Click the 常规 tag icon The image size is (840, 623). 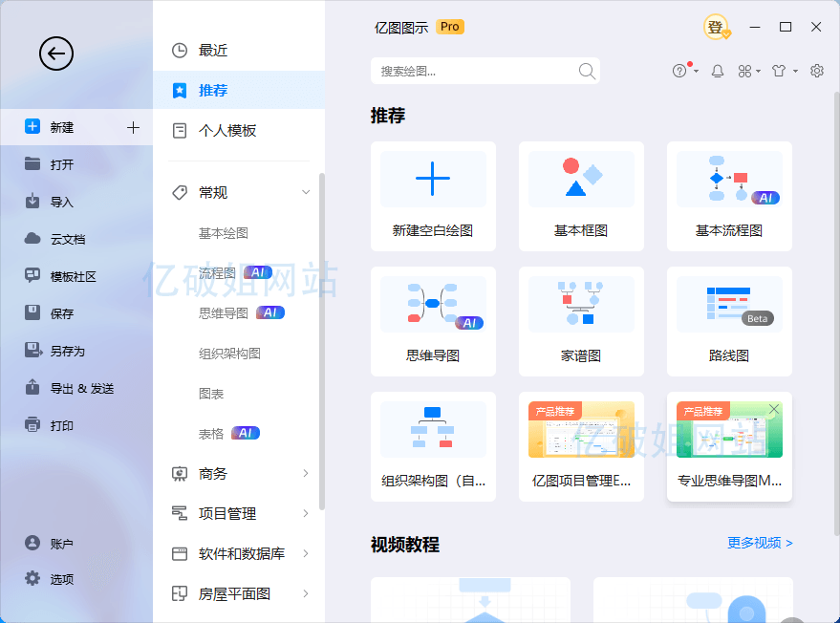point(180,192)
